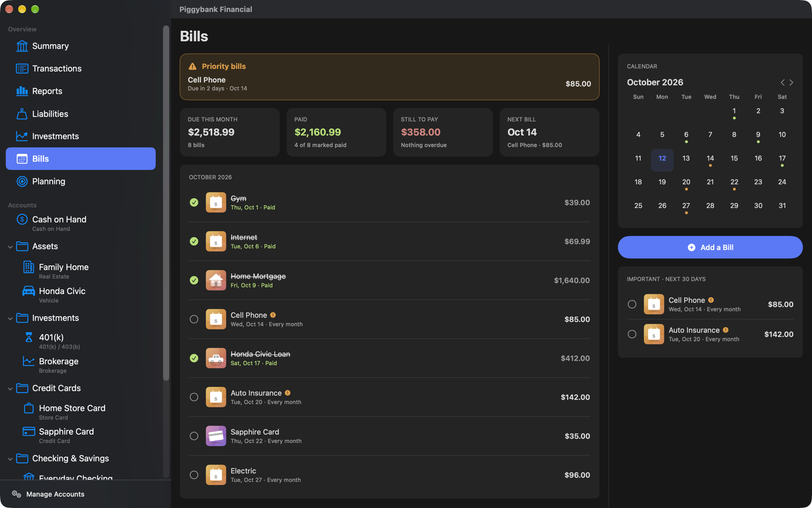Mark the Sapphire Card bill as paid

pos(194,436)
